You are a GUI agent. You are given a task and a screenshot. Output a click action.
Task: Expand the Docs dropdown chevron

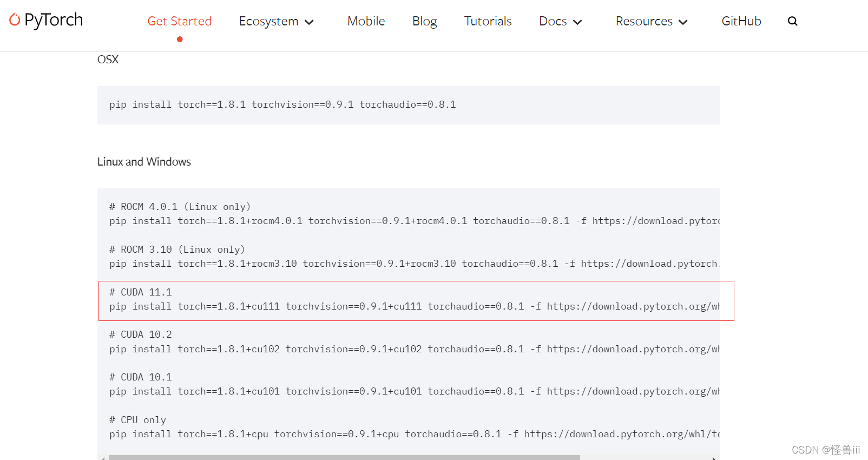click(x=577, y=22)
